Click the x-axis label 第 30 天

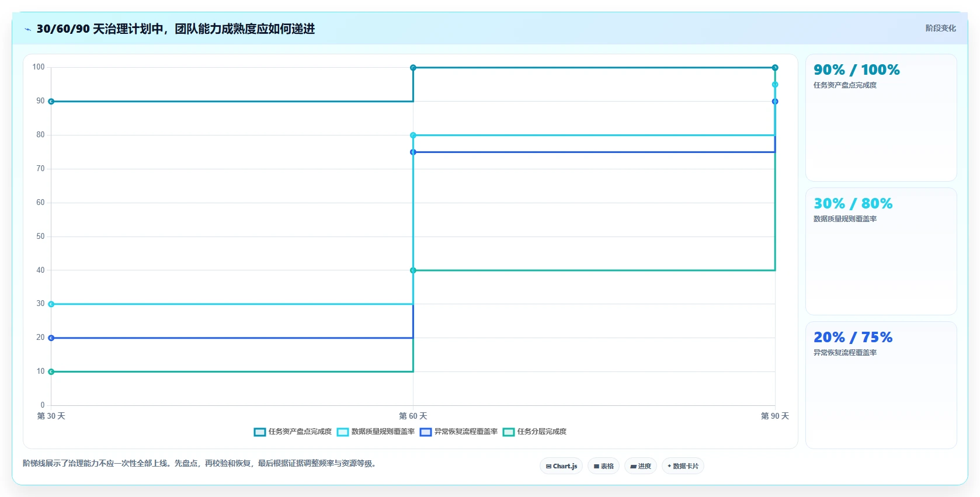click(x=51, y=416)
